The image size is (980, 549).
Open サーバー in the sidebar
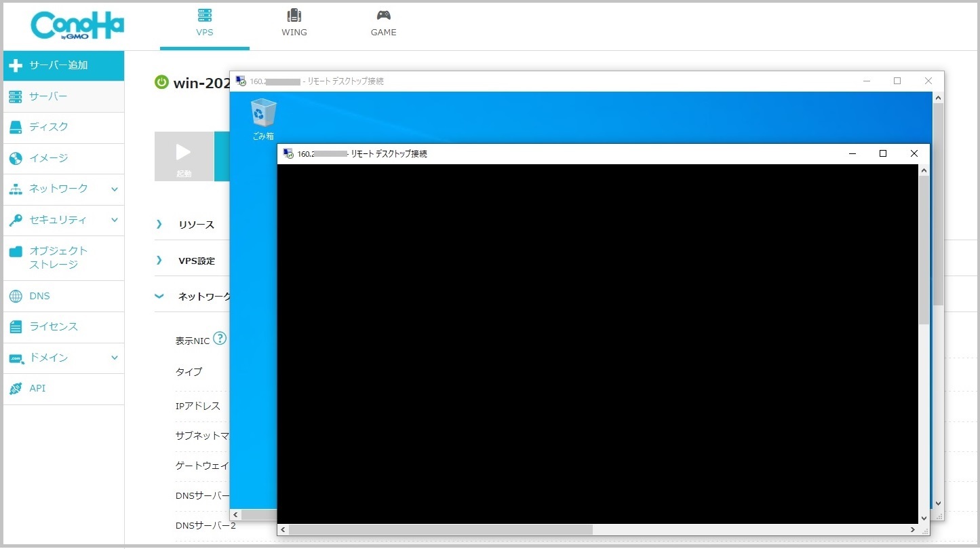point(64,97)
